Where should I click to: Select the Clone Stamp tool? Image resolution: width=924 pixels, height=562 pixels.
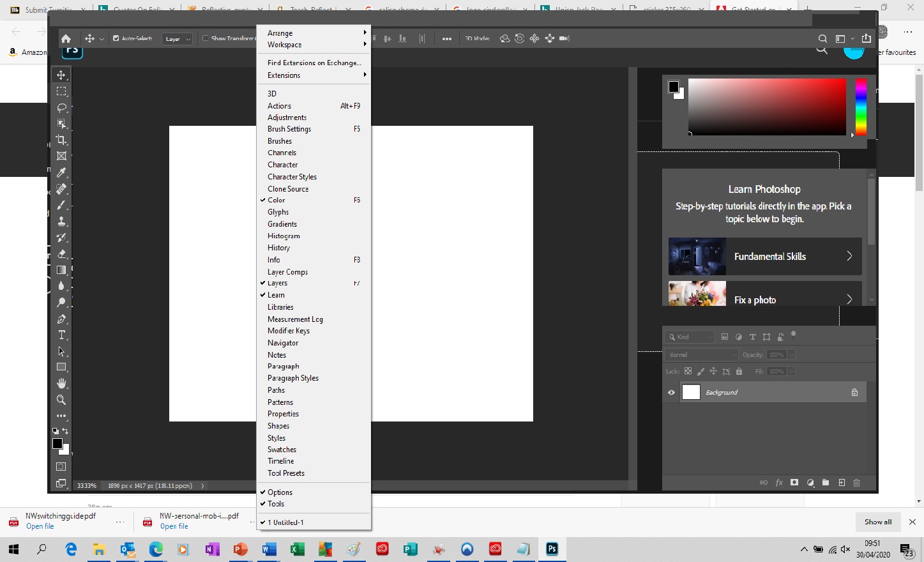click(x=62, y=221)
